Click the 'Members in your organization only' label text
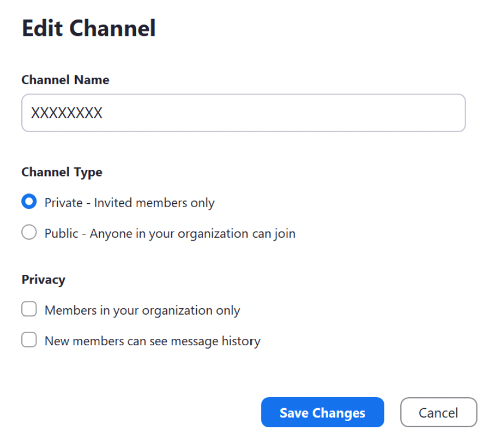503x448 pixels. [x=142, y=310]
